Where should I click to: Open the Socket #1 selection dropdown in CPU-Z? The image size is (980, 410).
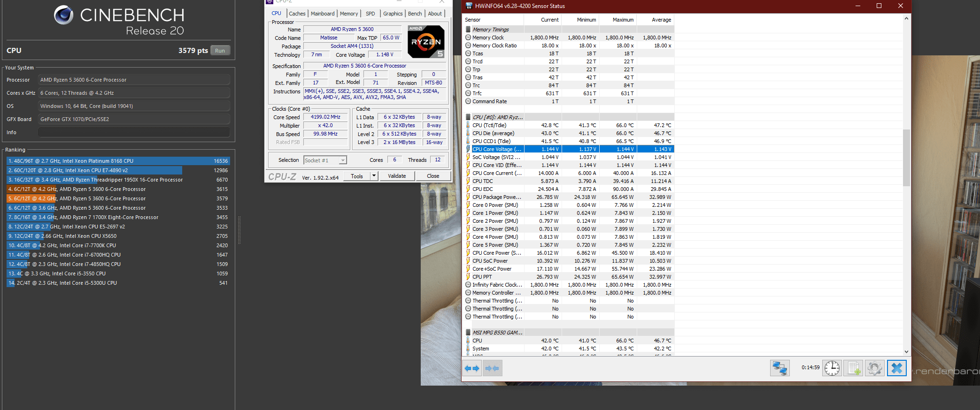tap(343, 160)
